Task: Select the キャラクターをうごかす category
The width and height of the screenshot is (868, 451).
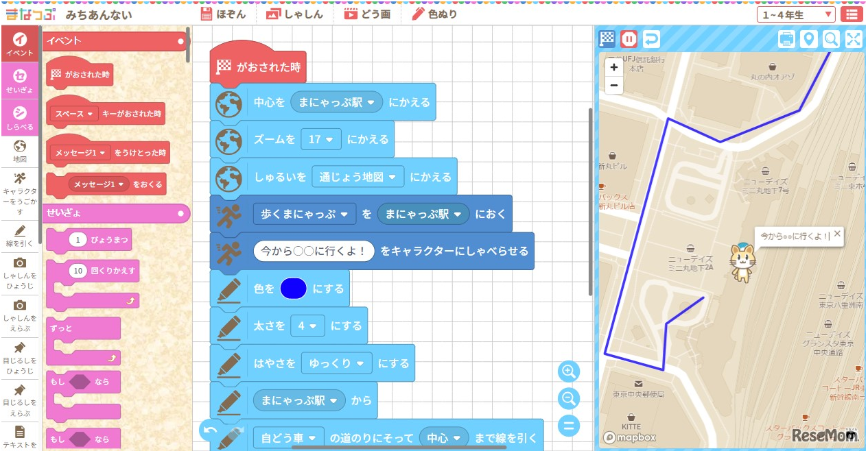Action: click(x=20, y=188)
